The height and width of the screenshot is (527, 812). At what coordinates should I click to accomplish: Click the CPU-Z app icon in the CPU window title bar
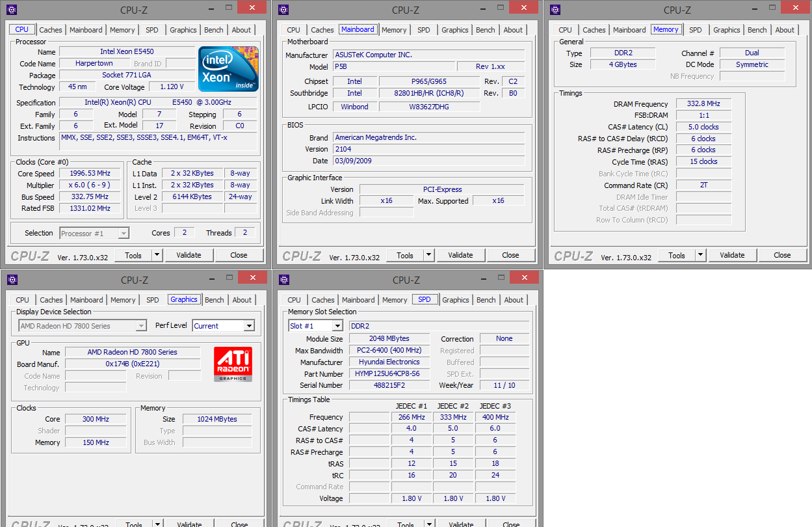point(12,10)
